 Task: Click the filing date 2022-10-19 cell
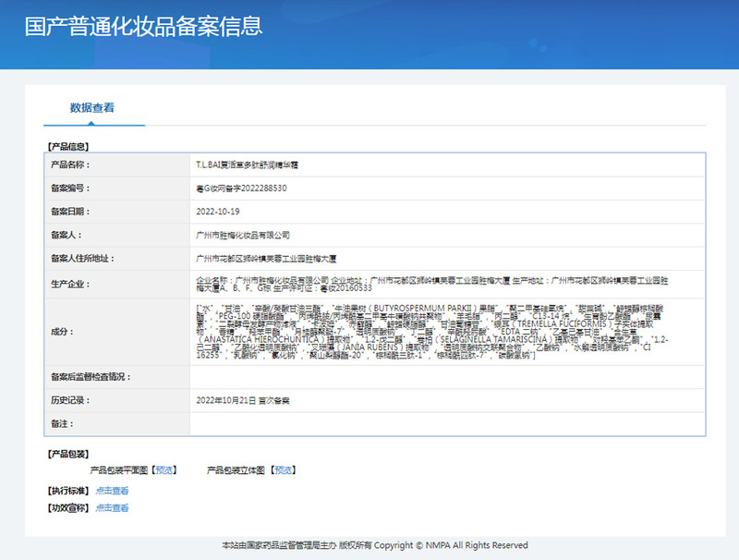point(447,212)
